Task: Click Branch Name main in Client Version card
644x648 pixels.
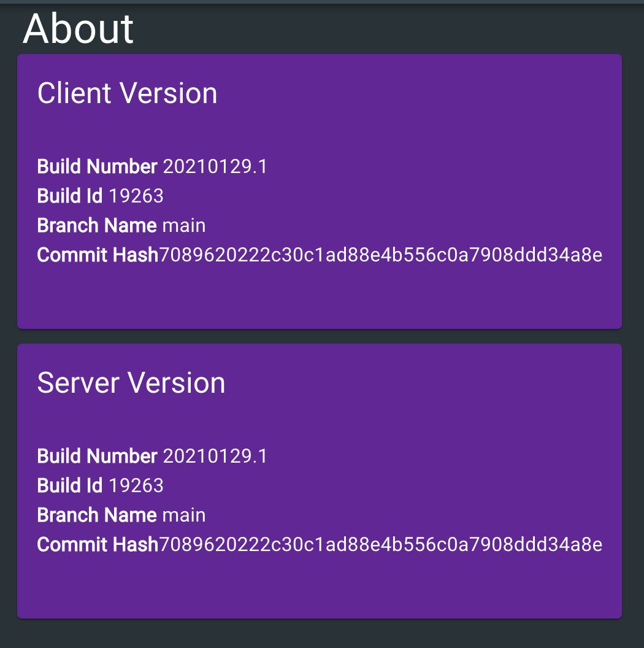Action: pos(121,226)
